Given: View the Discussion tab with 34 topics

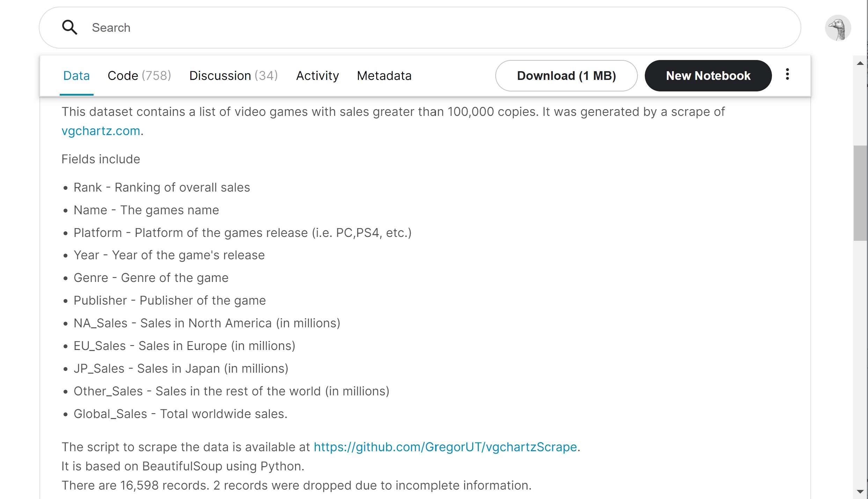Looking at the screenshot, I should click(x=233, y=75).
